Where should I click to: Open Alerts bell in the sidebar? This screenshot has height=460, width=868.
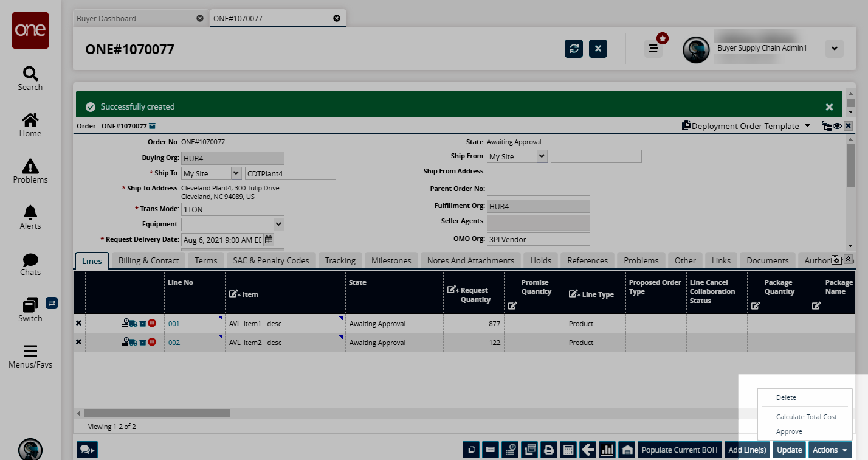[x=30, y=217]
